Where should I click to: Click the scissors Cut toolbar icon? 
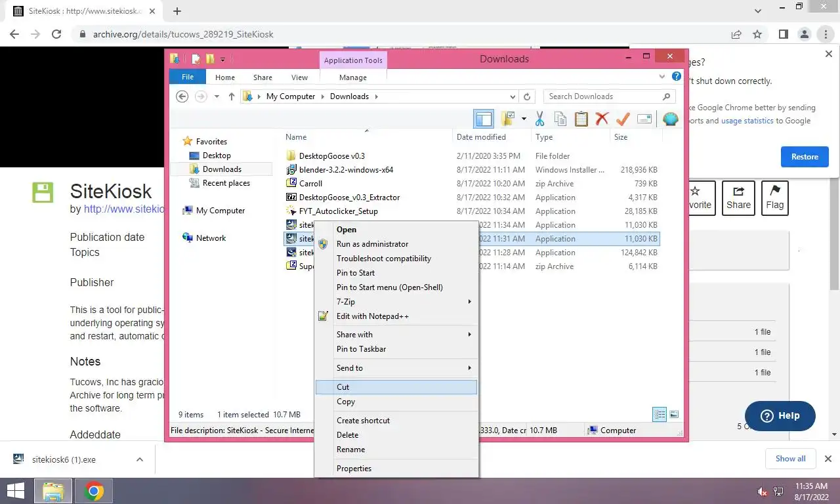click(x=539, y=119)
